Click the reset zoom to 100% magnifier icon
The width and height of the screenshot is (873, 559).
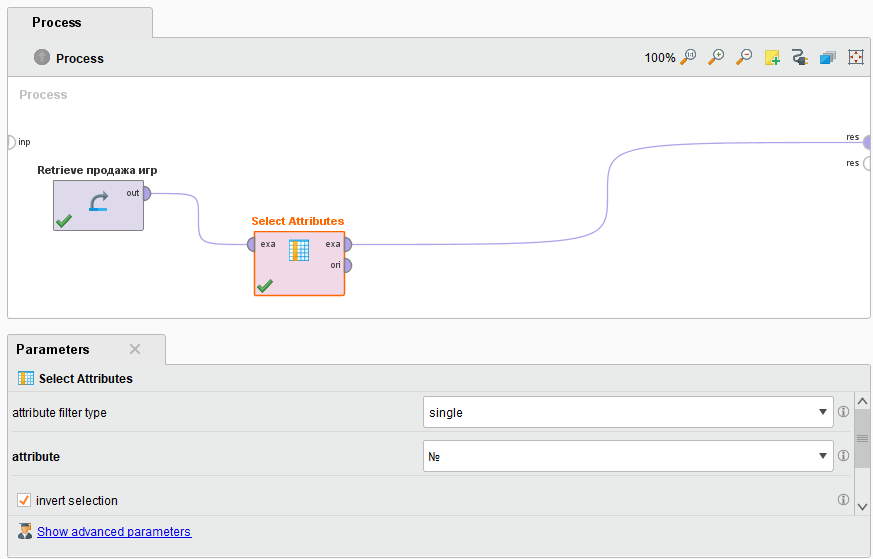(x=689, y=57)
